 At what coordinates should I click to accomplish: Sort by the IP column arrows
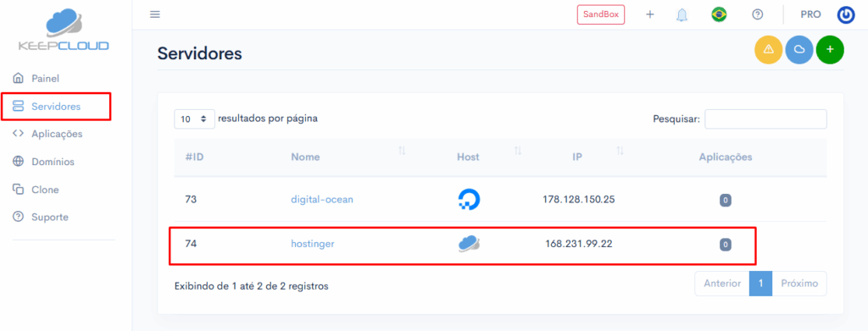(x=620, y=151)
